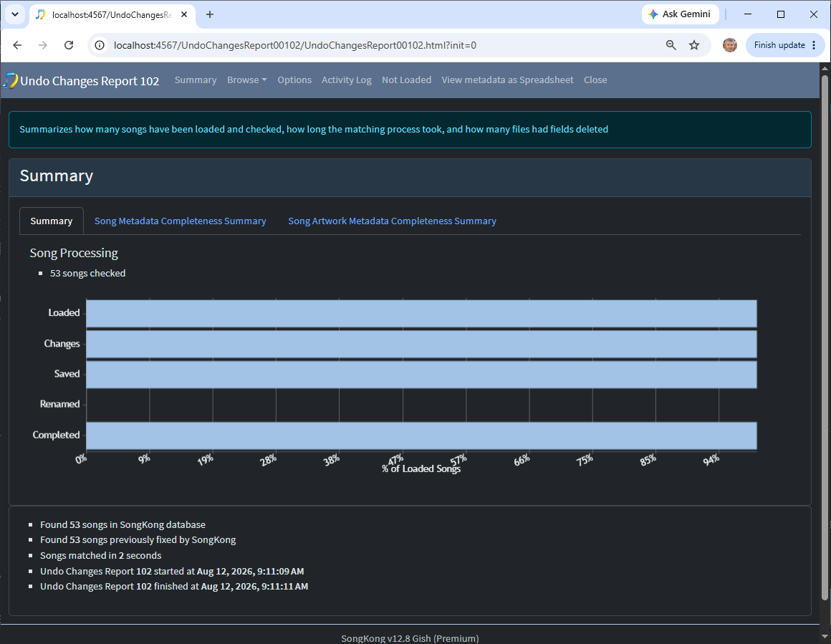Maximize the Chrome window

pos(781,14)
